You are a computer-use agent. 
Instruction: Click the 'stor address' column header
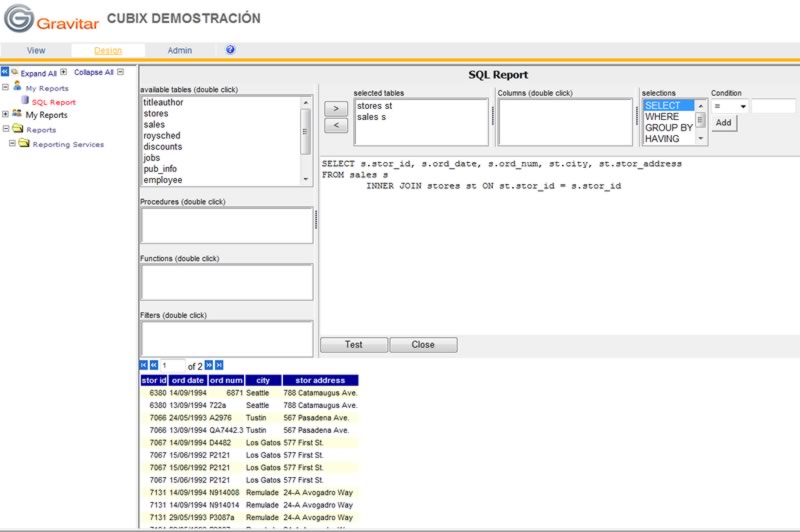click(x=320, y=381)
